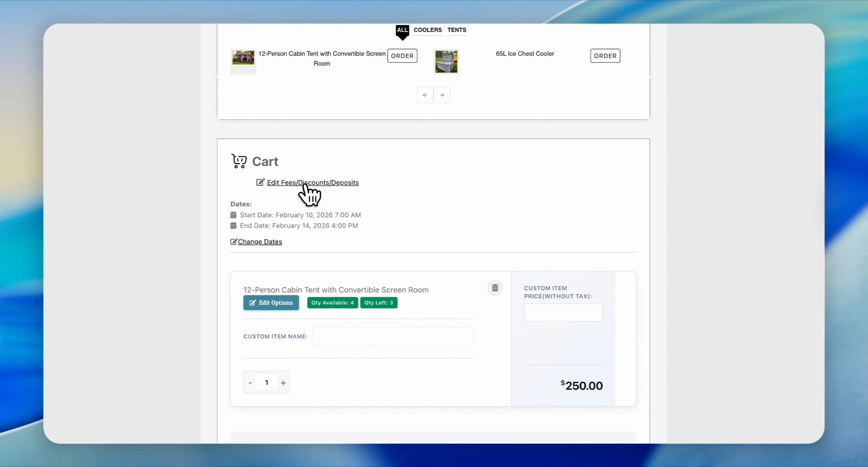Switch to the TENTS tab
868x467 pixels.
(x=457, y=30)
